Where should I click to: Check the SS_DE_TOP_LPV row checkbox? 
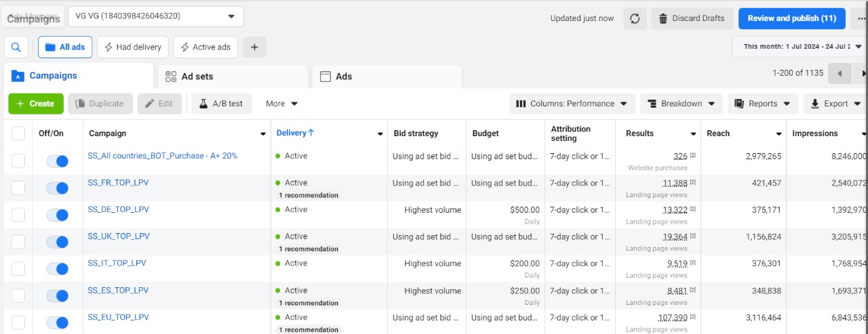(18, 215)
